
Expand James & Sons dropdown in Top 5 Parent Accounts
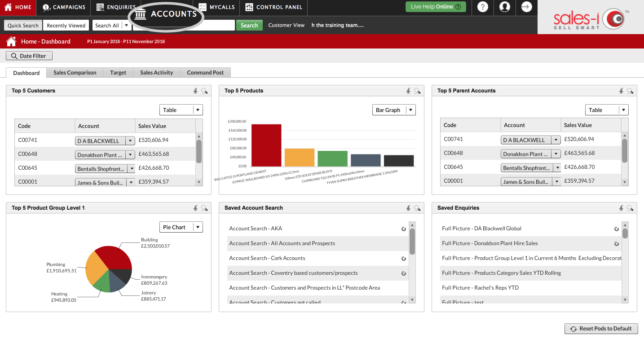click(x=557, y=182)
